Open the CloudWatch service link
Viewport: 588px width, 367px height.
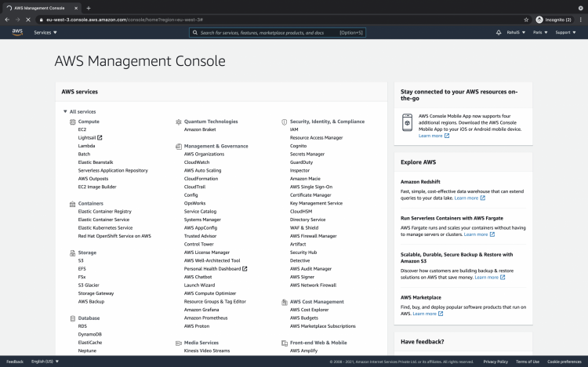point(197,162)
